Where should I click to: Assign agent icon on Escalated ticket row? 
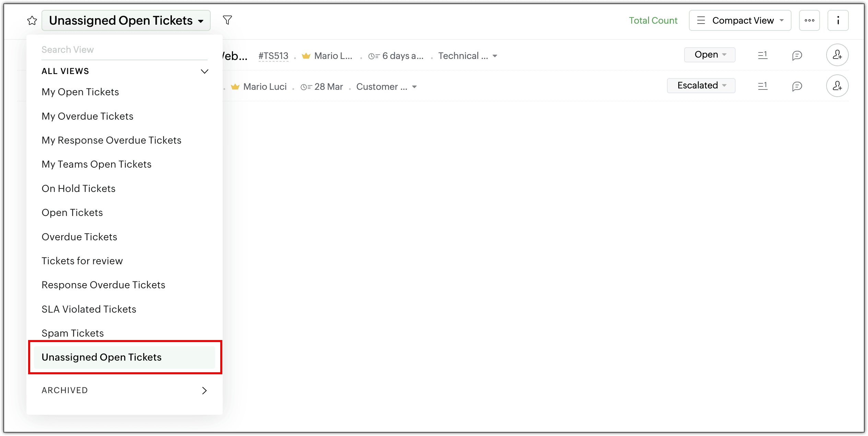click(837, 86)
